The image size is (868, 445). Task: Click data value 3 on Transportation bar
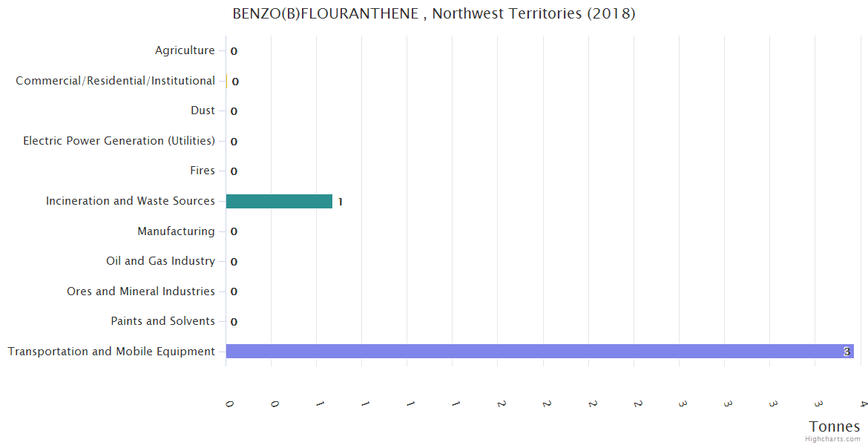pos(846,352)
